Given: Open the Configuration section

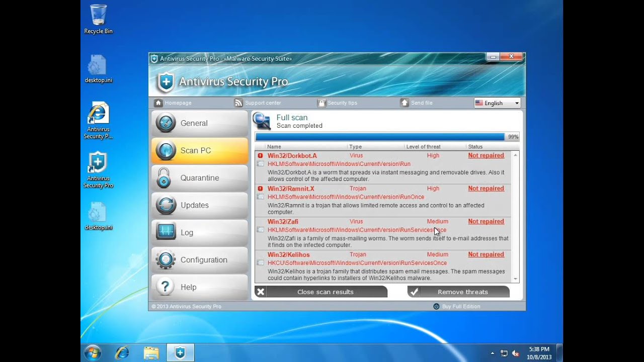Looking at the screenshot, I should (199, 260).
